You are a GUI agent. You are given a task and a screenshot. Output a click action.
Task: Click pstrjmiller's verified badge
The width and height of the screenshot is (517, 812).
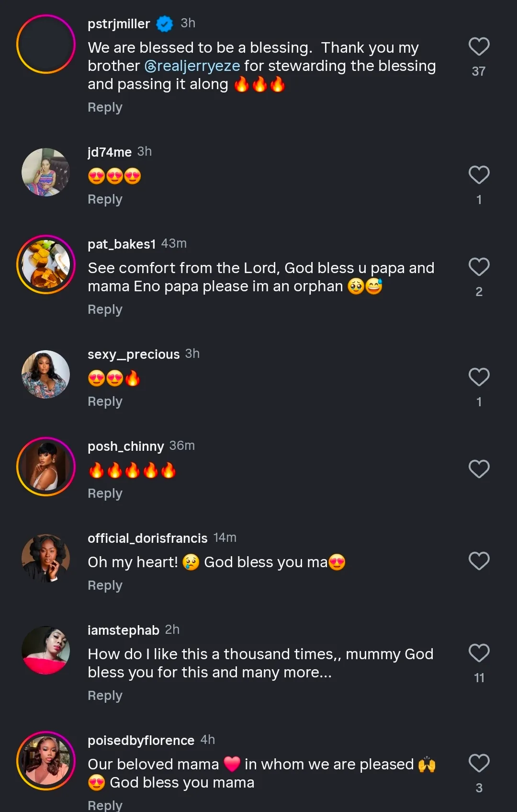pos(165,23)
